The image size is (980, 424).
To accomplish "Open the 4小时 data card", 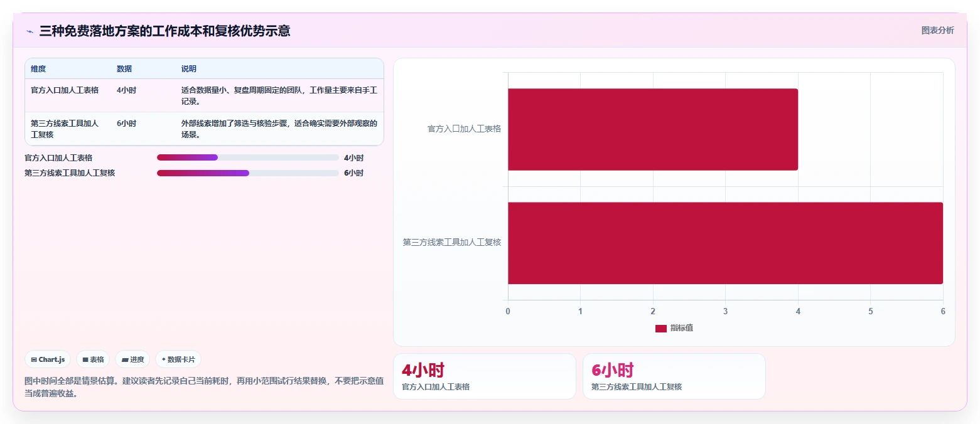I will [x=484, y=376].
